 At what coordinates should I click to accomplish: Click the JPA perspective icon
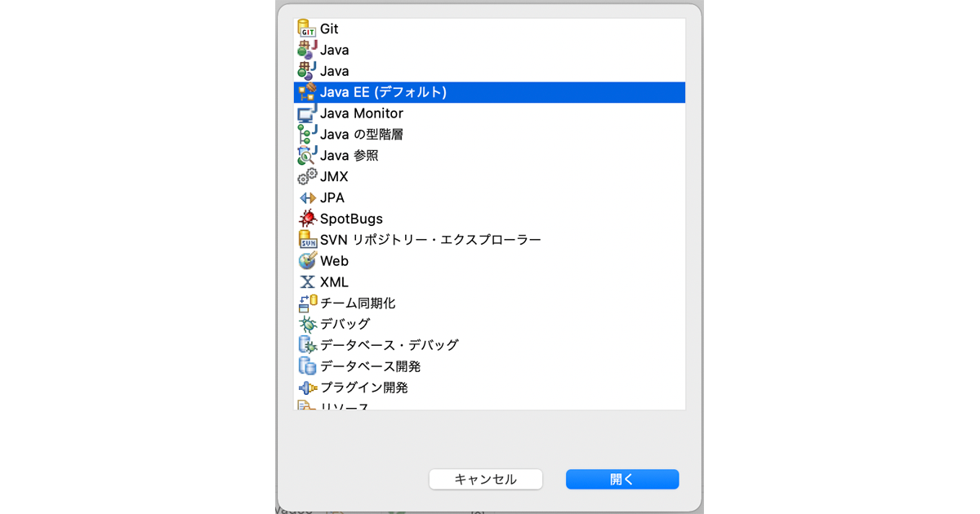coord(308,197)
